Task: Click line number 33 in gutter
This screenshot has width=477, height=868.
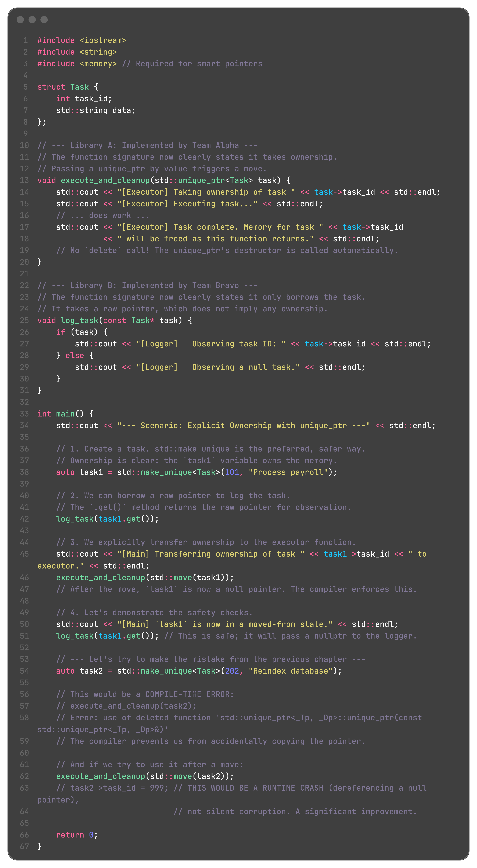Action: click(x=24, y=414)
